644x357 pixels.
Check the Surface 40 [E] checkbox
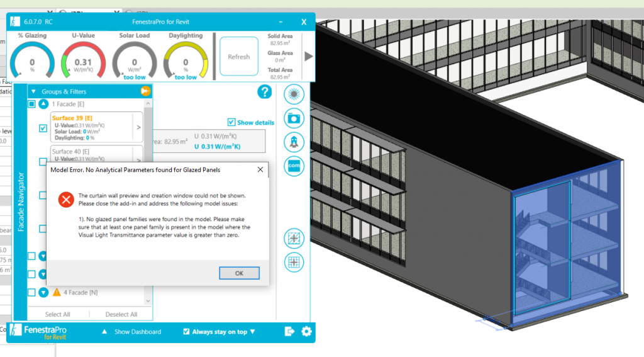(x=43, y=161)
